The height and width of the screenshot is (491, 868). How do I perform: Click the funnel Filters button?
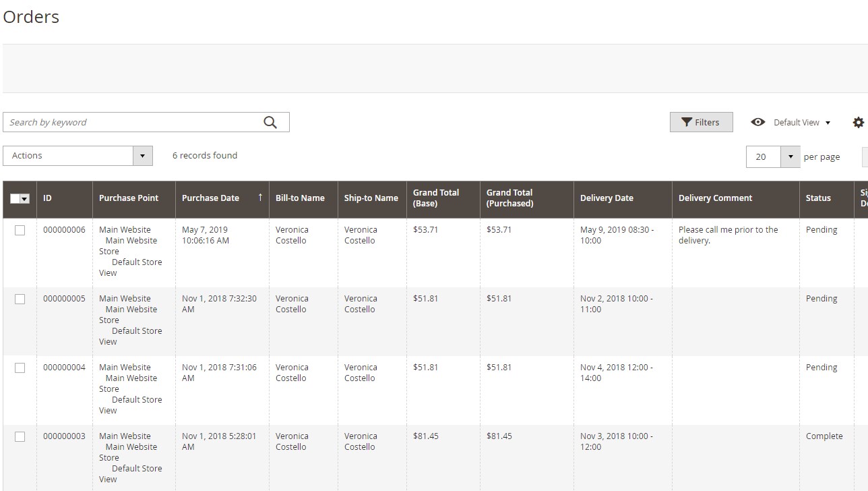tap(701, 122)
